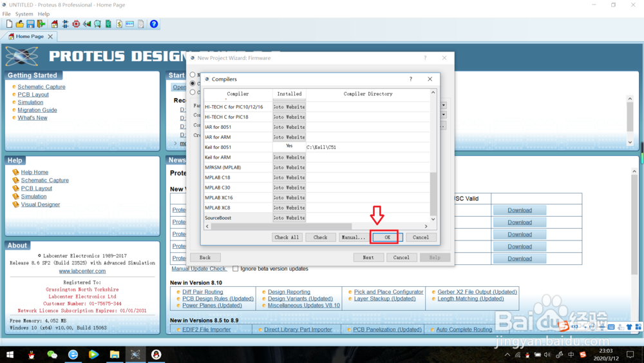Click the Open Project folder icon

click(20, 25)
